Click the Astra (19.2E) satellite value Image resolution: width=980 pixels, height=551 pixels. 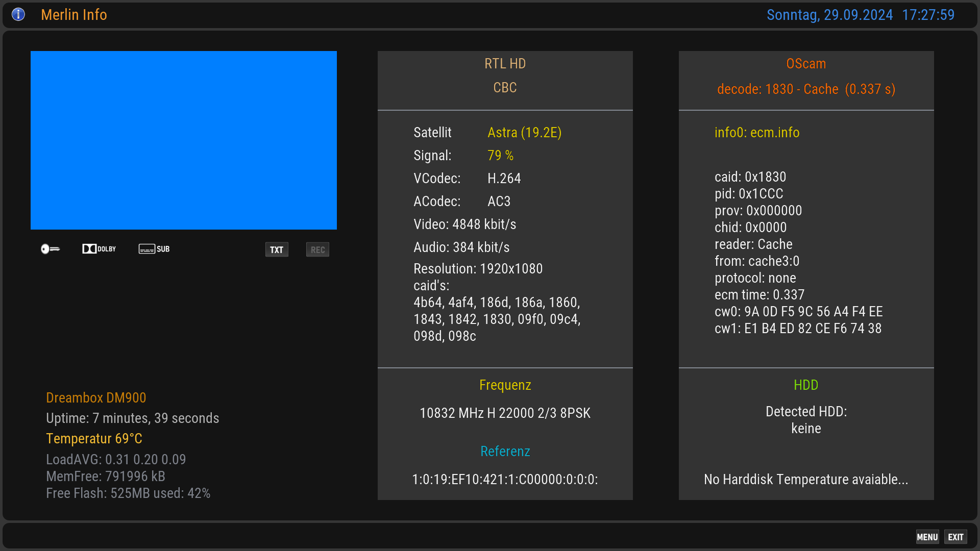(x=524, y=133)
